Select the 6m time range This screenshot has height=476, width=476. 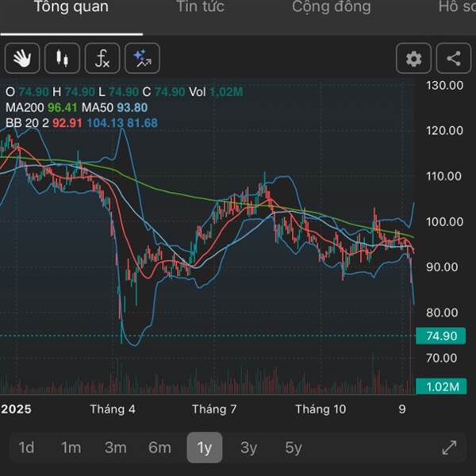(x=159, y=447)
